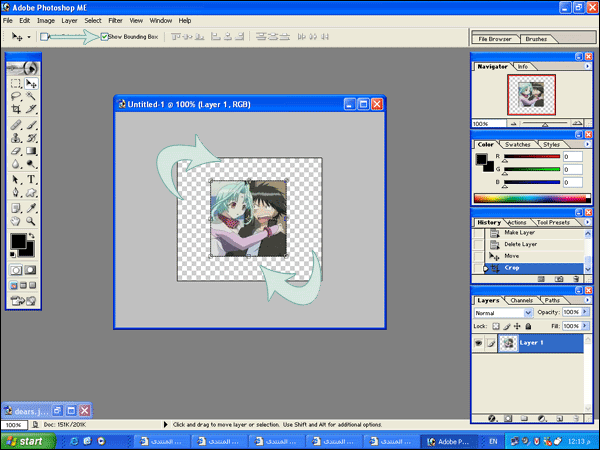The image size is (600, 450).
Task: Toggle Auto Select Layer checkbox
Action: (x=44, y=37)
